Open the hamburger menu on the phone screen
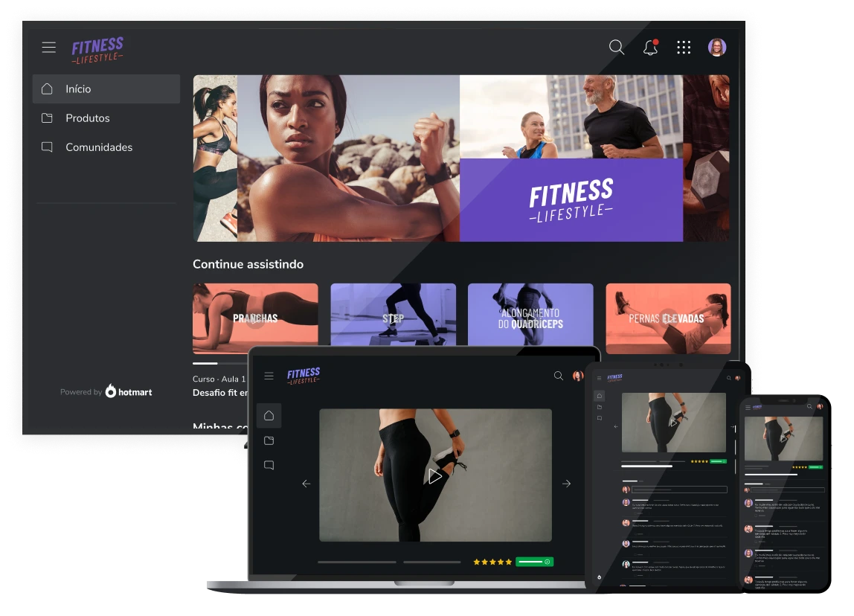Viewport: 854px width, 616px height. 748,407
